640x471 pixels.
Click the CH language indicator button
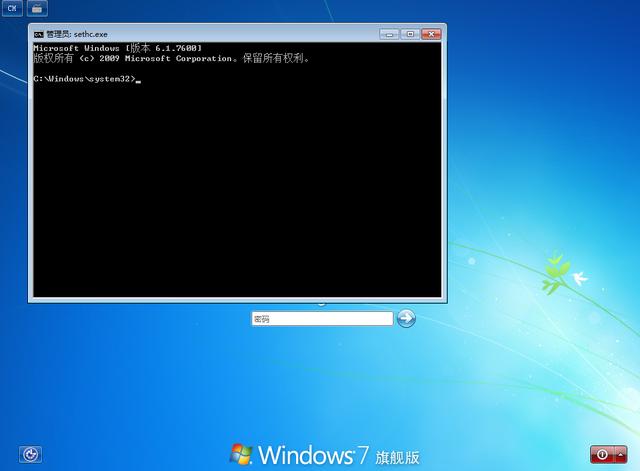(12, 8)
